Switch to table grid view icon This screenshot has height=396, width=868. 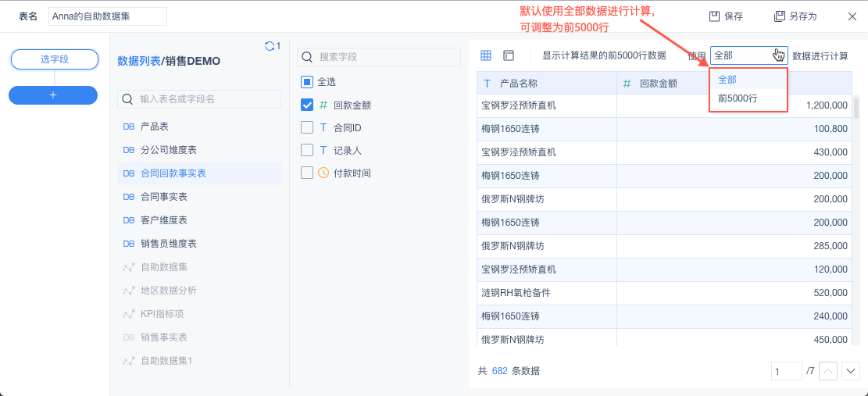point(486,55)
